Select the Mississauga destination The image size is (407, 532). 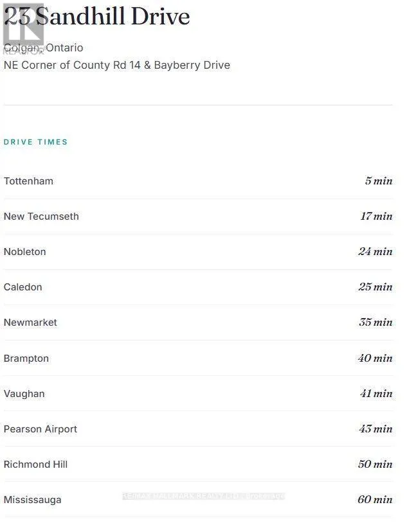coord(33,500)
